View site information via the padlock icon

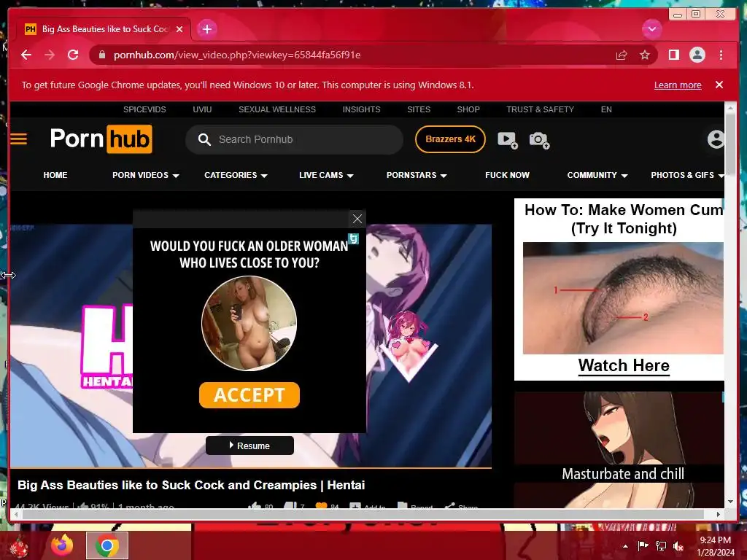pos(101,55)
